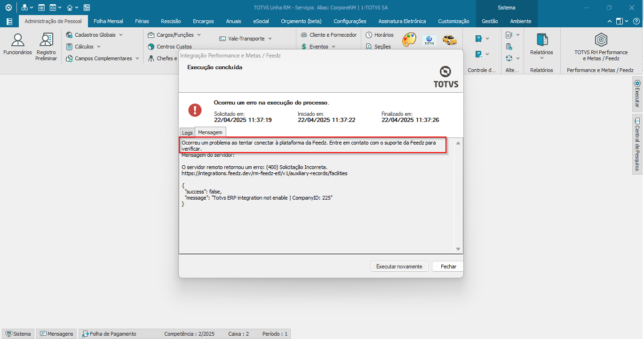Image resolution: width=644 pixels, height=339 pixels.
Task: Click Cliente e Fornecedor in the ribbon
Action: (329, 35)
